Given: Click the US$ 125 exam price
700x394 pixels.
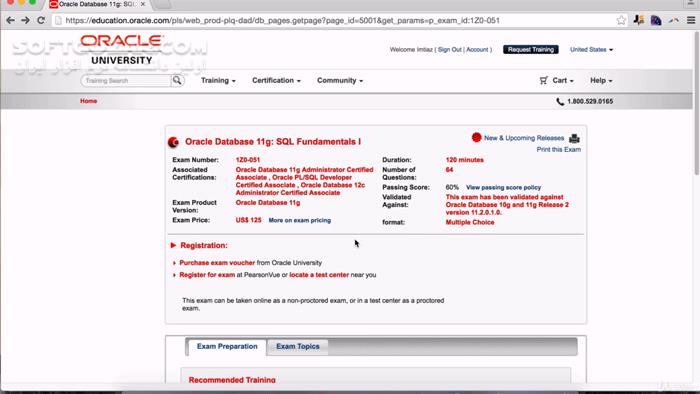Looking at the screenshot, I should click(x=248, y=220).
